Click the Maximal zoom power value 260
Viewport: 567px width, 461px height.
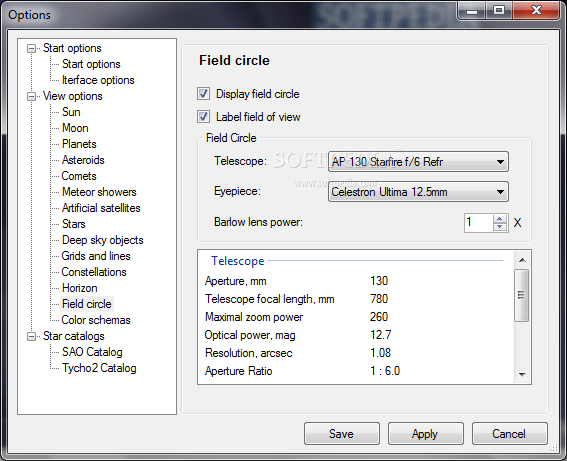coord(379,317)
